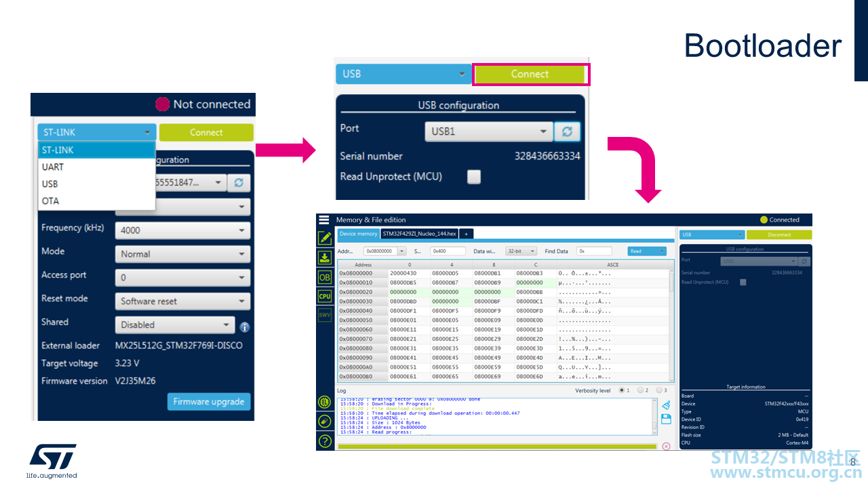Open the help question mark icon
Screen dimensions: 868x488
[x=324, y=441]
